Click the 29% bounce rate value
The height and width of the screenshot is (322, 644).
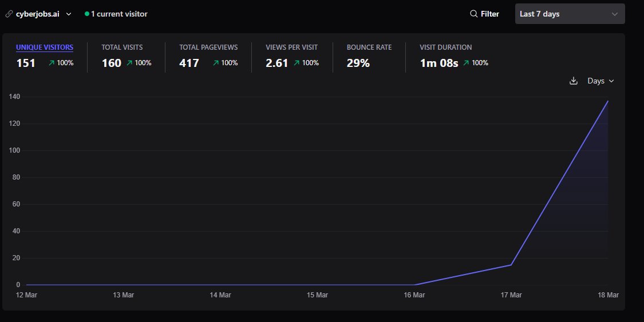(358, 63)
